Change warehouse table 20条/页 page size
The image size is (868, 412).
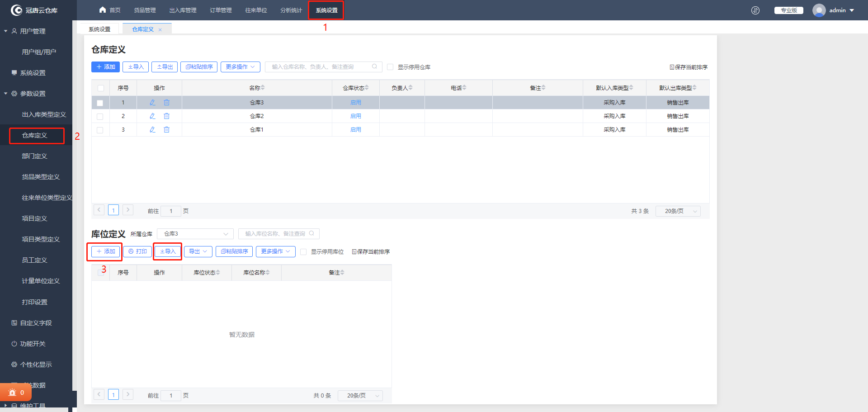pos(678,211)
